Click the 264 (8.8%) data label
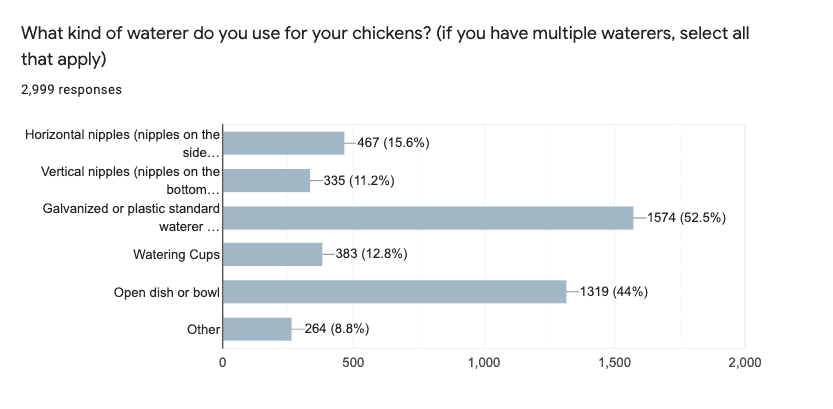This screenshot has width=833, height=409. click(x=337, y=329)
